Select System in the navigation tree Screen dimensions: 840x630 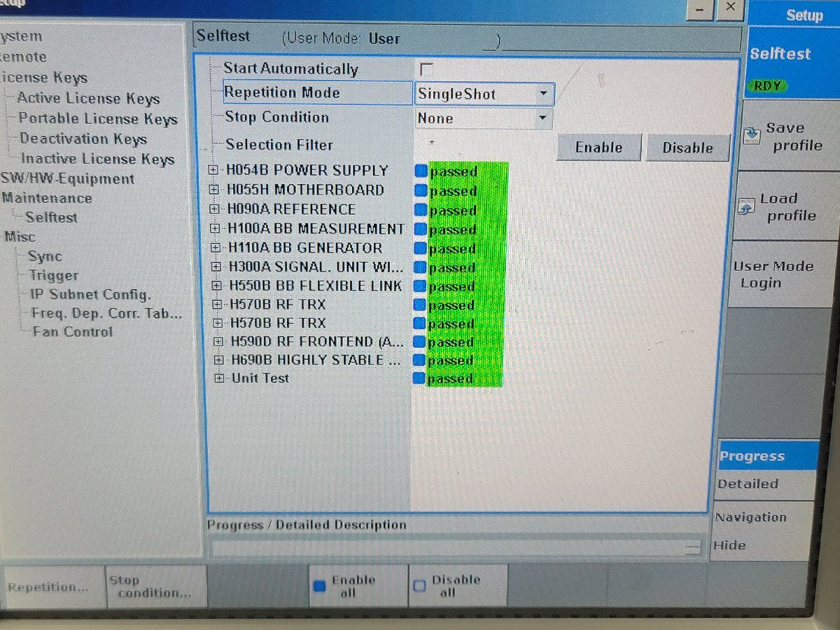21,36
